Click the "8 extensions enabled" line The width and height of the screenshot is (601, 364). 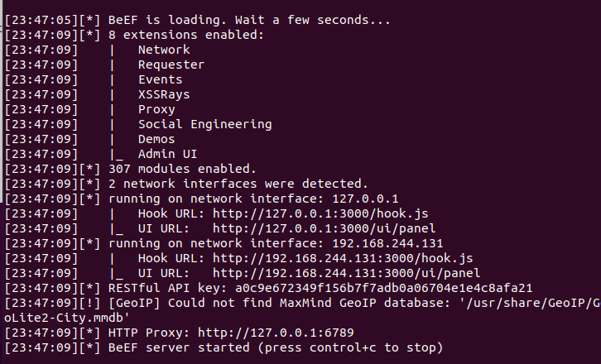pyautogui.click(x=185, y=35)
